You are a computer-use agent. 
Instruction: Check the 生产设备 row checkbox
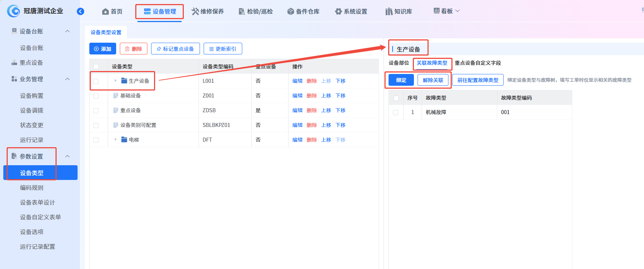click(x=96, y=81)
